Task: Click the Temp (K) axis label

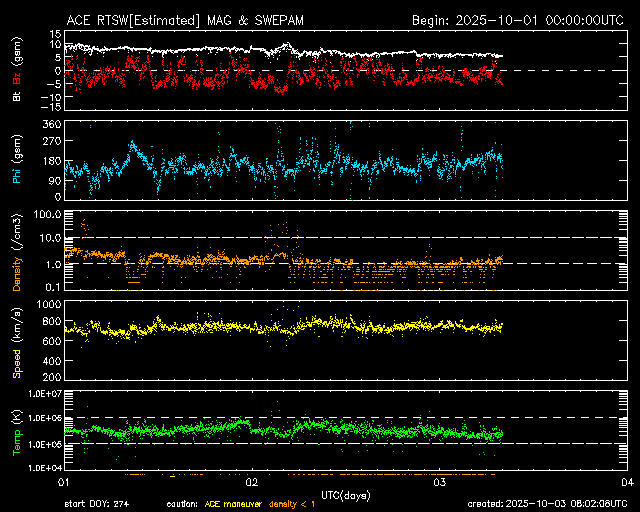Action: point(17,431)
